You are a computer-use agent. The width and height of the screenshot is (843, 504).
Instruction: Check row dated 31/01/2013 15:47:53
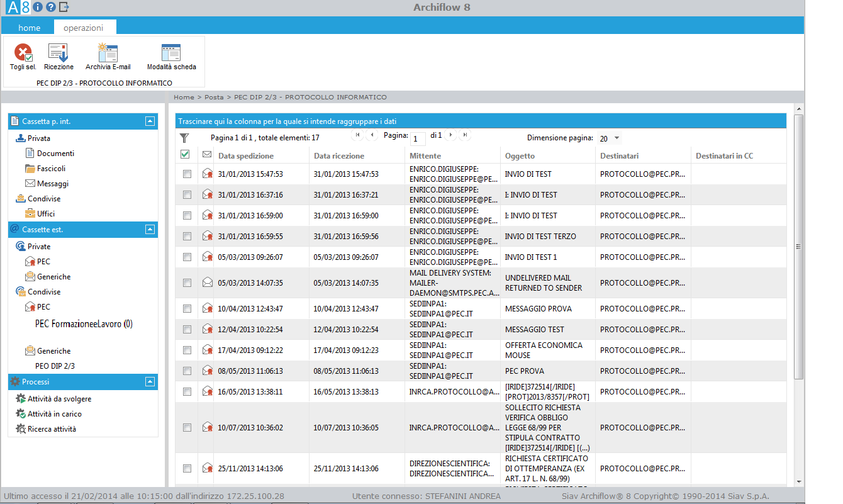click(187, 174)
